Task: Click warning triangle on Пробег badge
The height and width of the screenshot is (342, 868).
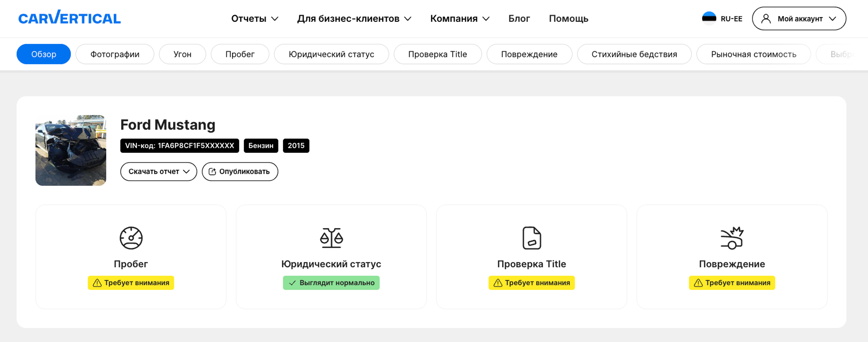Action: pos(97,283)
